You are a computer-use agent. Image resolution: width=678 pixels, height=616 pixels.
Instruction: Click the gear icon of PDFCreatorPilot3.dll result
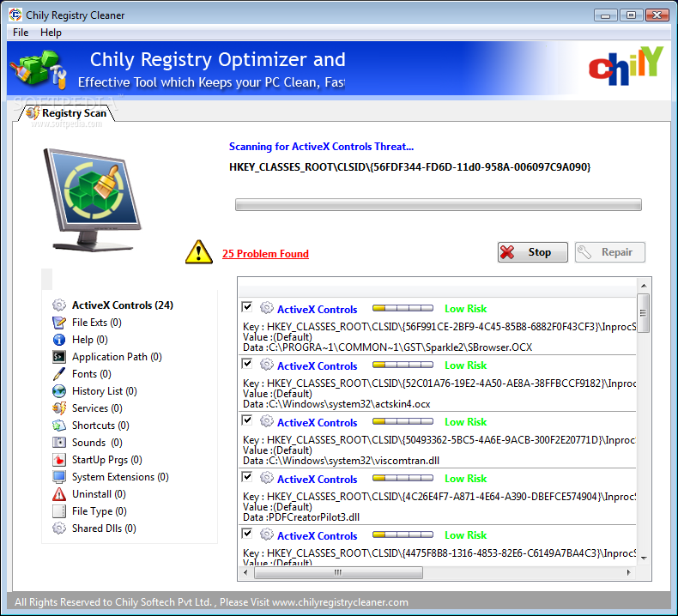pos(267,478)
